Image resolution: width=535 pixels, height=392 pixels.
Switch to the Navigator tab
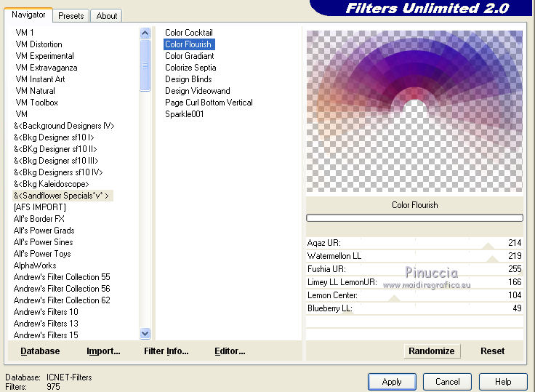coord(28,15)
